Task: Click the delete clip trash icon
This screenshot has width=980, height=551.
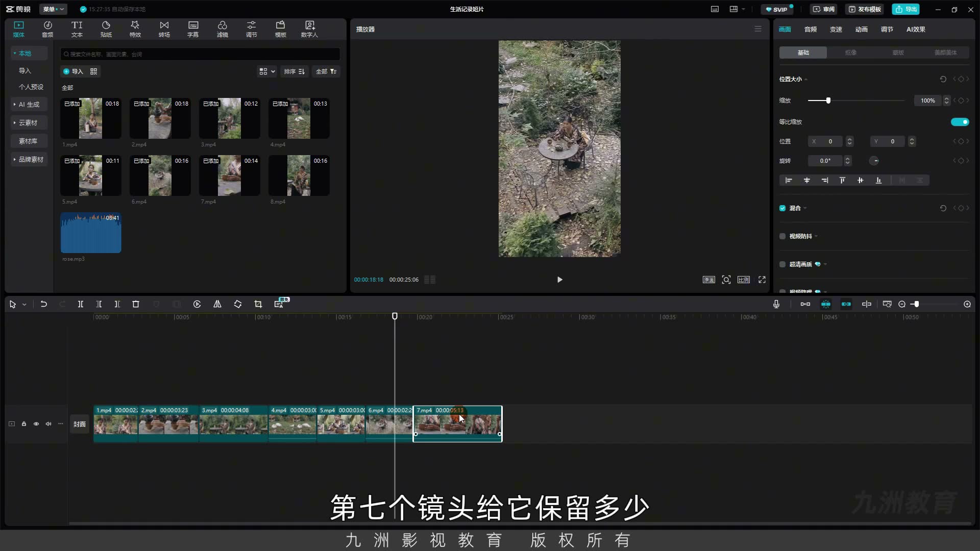Action: pos(136,304)
